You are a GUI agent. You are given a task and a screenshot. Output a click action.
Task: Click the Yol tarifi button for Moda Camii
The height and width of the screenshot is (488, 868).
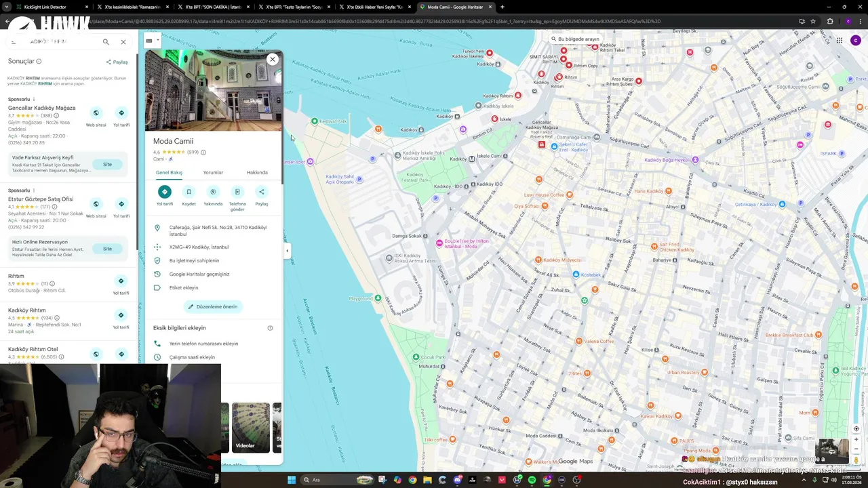[x=165, y=192]
